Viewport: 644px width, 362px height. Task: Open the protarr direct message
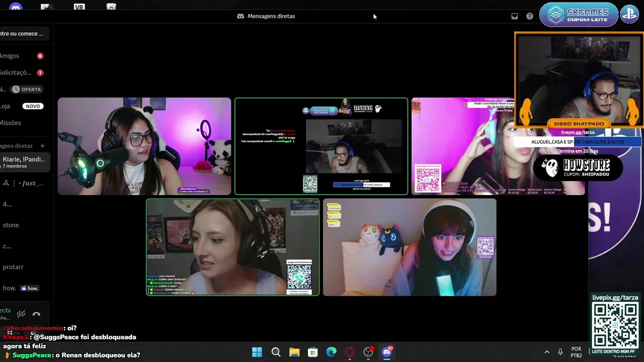24,267
